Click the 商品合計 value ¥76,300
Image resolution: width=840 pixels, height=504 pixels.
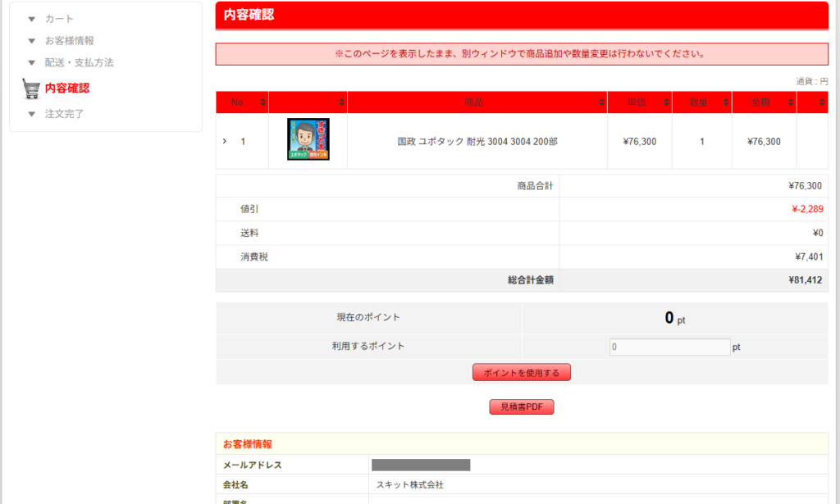806,186
